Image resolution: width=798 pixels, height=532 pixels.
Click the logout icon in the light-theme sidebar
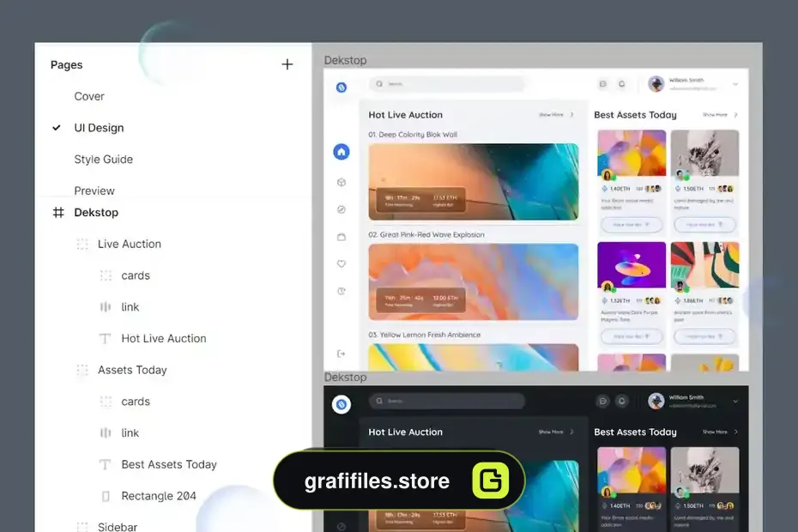tap(342, 354)
